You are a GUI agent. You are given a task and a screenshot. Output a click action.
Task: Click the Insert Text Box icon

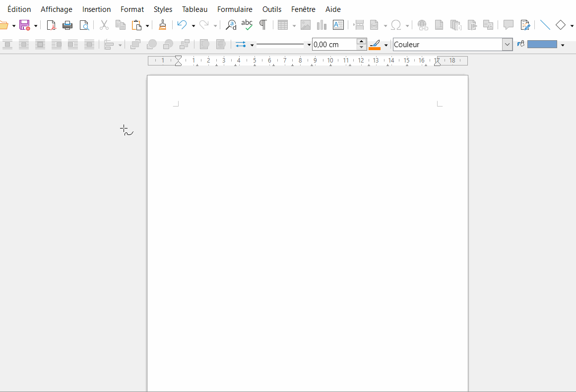pos(338,25)
